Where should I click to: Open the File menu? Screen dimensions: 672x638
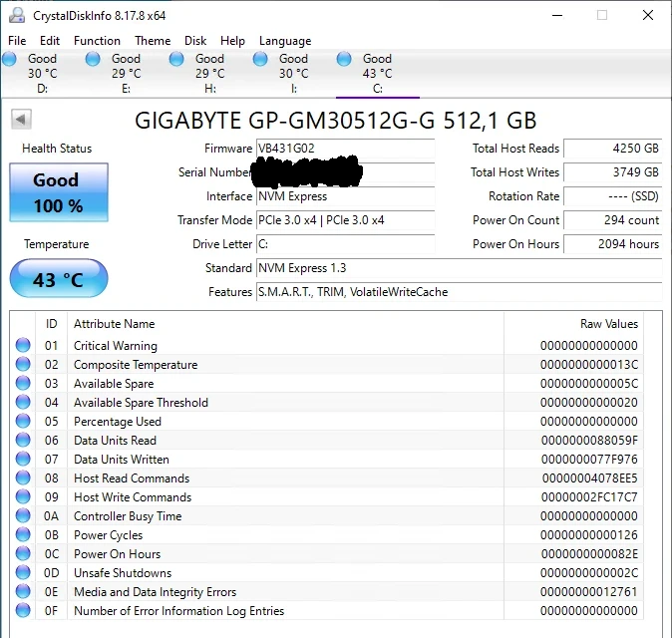pos(17,41)
